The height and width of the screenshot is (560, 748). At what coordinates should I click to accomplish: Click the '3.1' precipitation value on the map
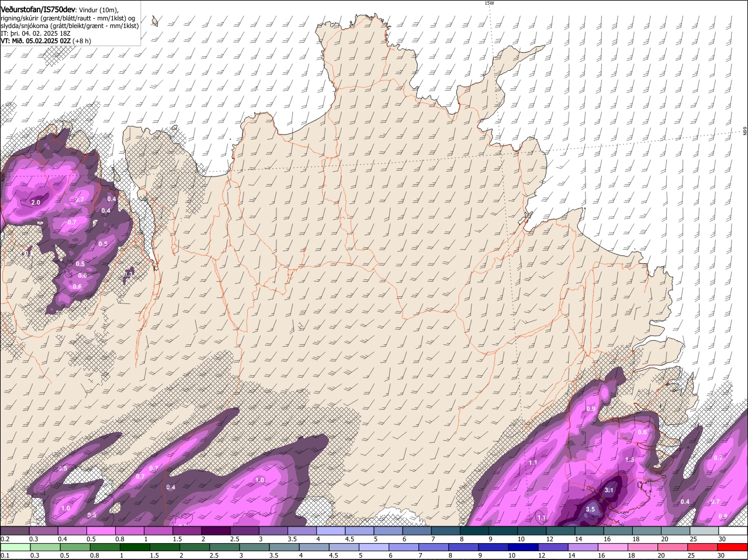pos(608,490)
